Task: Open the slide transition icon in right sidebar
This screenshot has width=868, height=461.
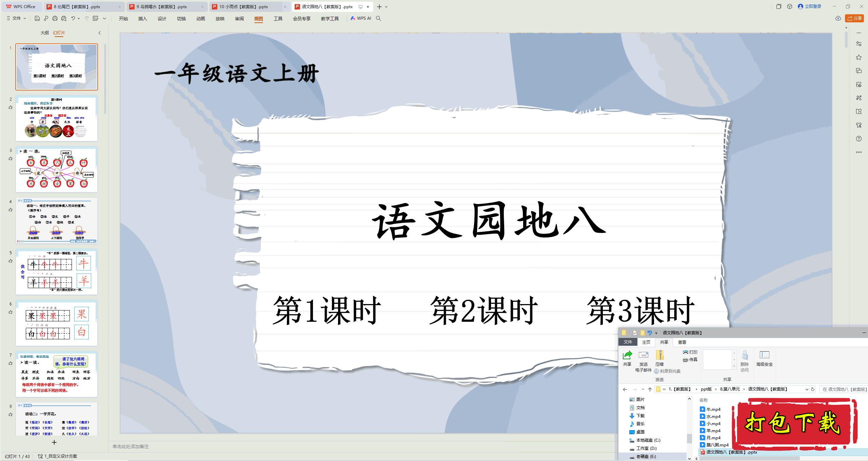Action: (x=859, y=71)
